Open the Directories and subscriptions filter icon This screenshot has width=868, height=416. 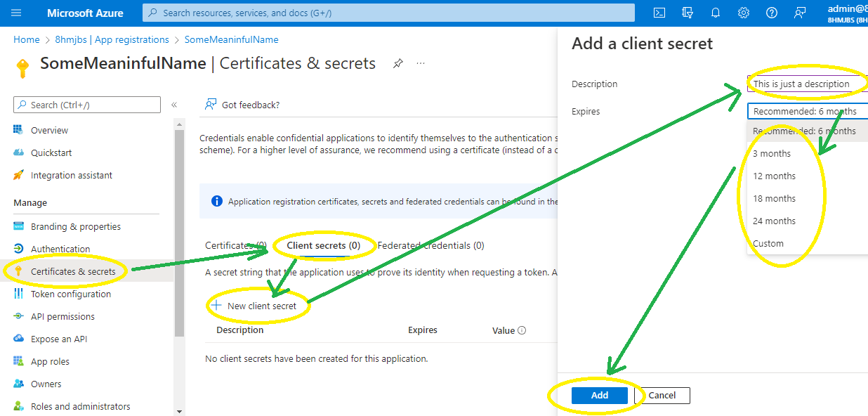pyautogui.click(x=688, y=13)
